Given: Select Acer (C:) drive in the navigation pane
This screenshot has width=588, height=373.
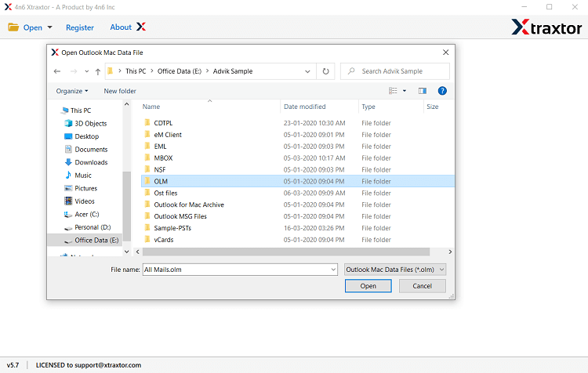Looking at the screenshot, I should click(86, 215).
